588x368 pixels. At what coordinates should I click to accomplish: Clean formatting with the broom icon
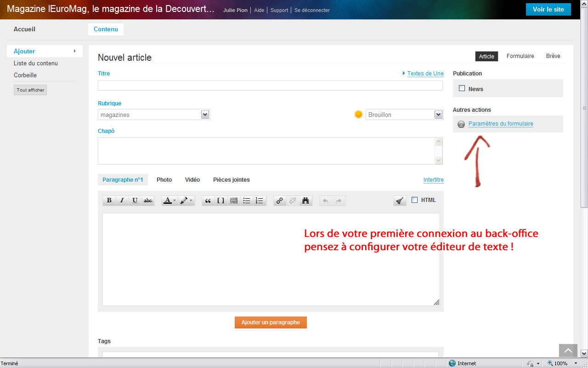coord(400,201)
